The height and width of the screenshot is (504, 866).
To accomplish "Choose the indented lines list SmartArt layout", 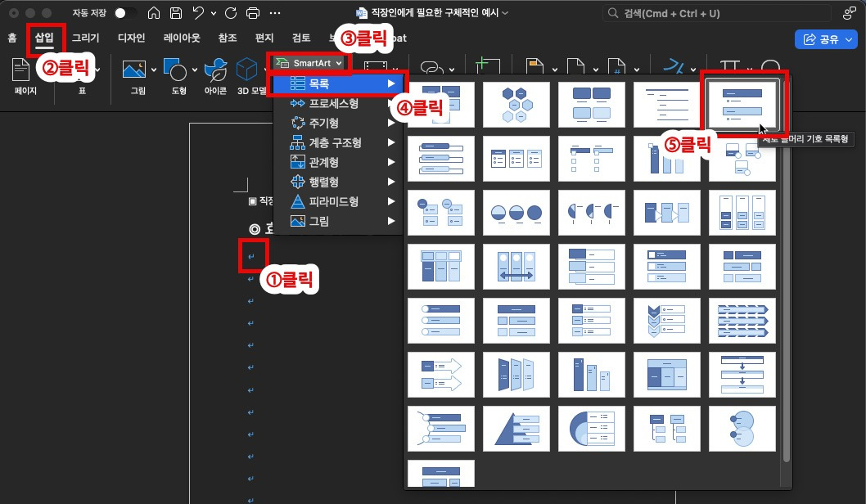I will point(667,105).
